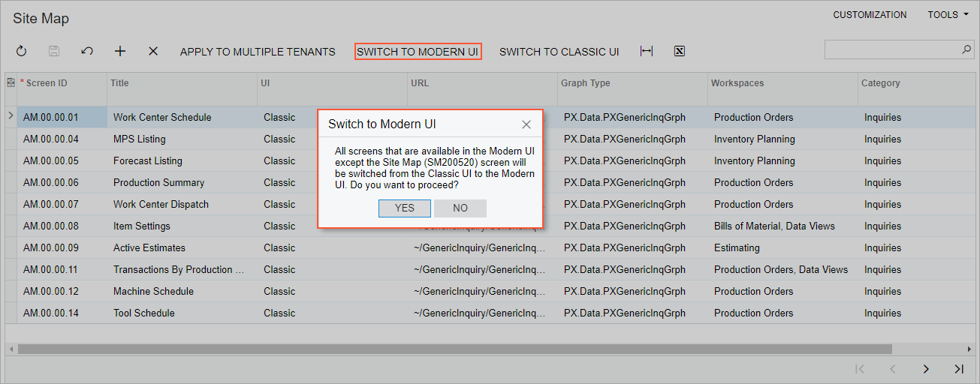Click the Refresh icon in toolbar

pos(21,51)
